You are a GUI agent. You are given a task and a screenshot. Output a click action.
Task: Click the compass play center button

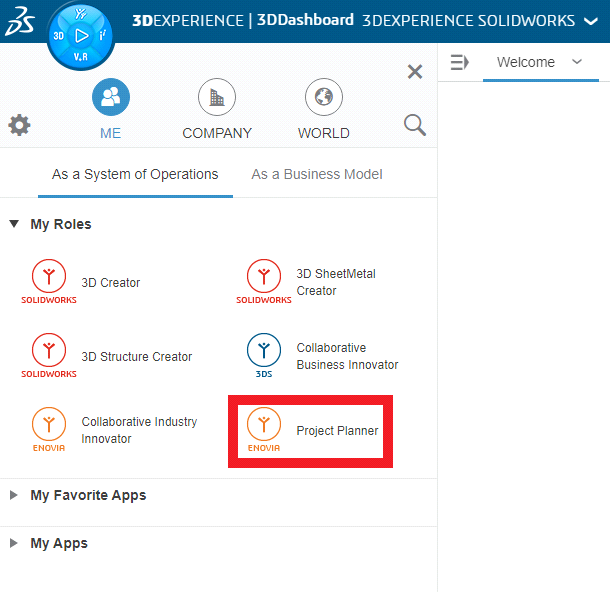81,36
